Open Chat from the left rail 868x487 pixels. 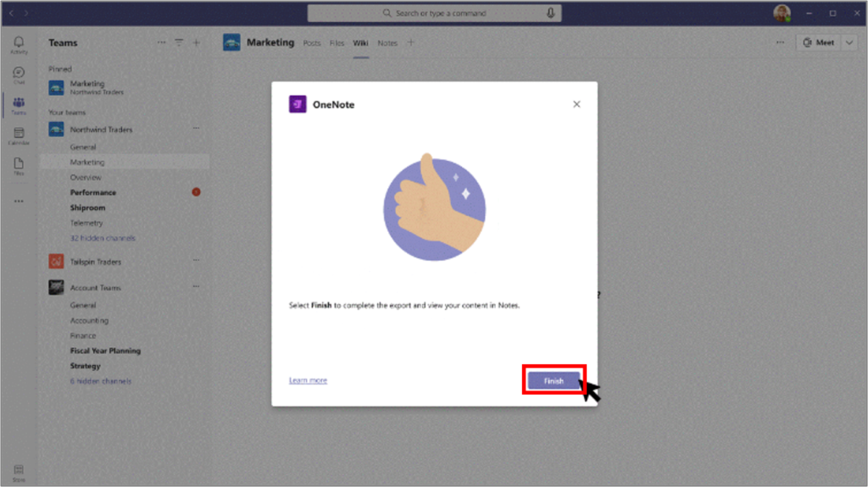tap(19, 75)
